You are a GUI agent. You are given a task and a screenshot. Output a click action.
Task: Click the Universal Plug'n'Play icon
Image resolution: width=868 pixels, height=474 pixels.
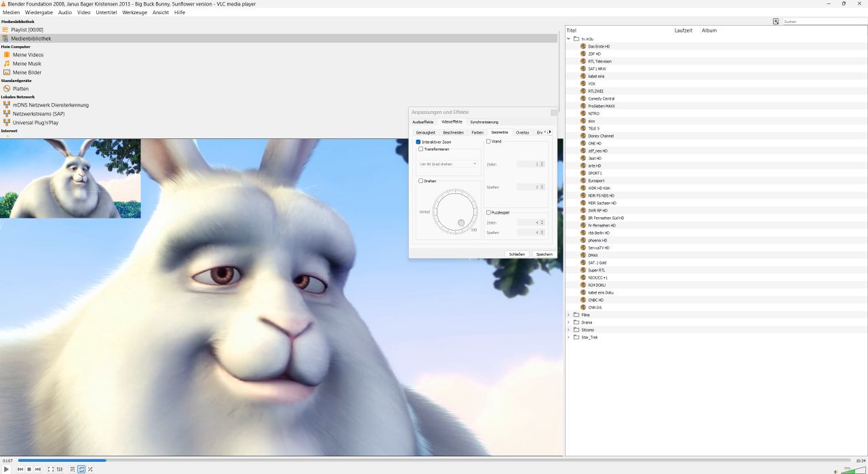(7, 123)
